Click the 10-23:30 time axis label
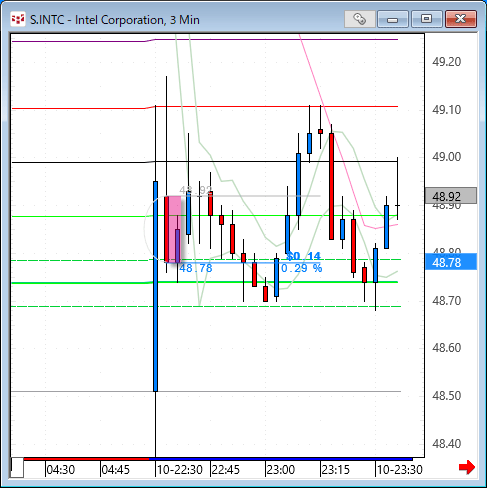The image size is (487, 488). (400, 470)
